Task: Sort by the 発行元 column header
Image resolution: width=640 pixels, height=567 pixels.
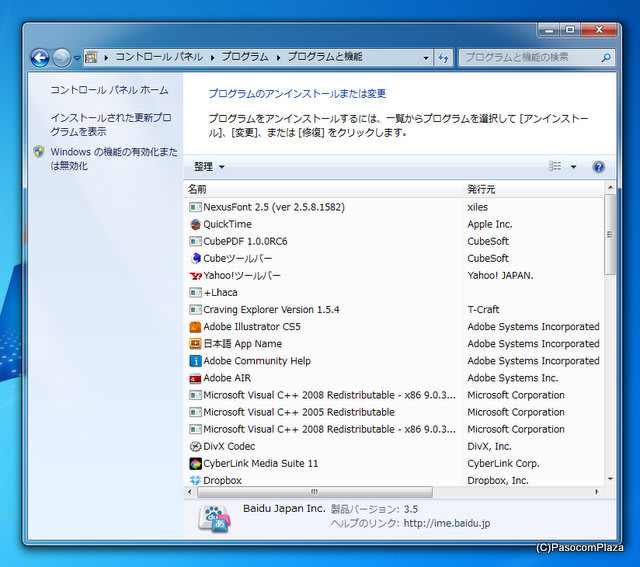Action: 533,189
